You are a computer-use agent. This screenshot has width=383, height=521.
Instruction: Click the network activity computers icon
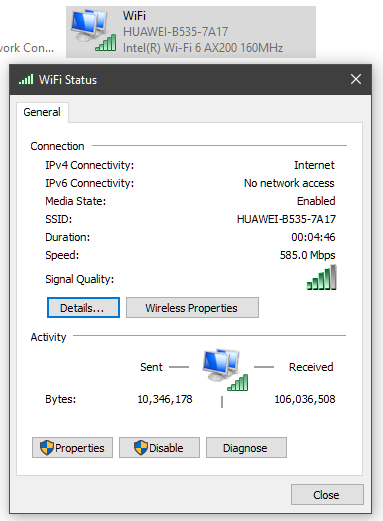[225, 370]
